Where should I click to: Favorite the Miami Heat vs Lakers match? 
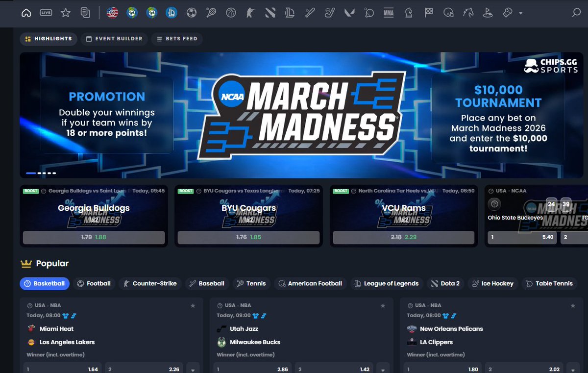tap(193, 305)
